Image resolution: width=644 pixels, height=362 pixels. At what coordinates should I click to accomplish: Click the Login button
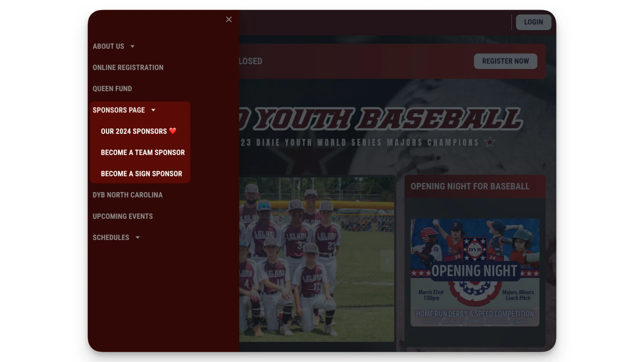[533, 22]
